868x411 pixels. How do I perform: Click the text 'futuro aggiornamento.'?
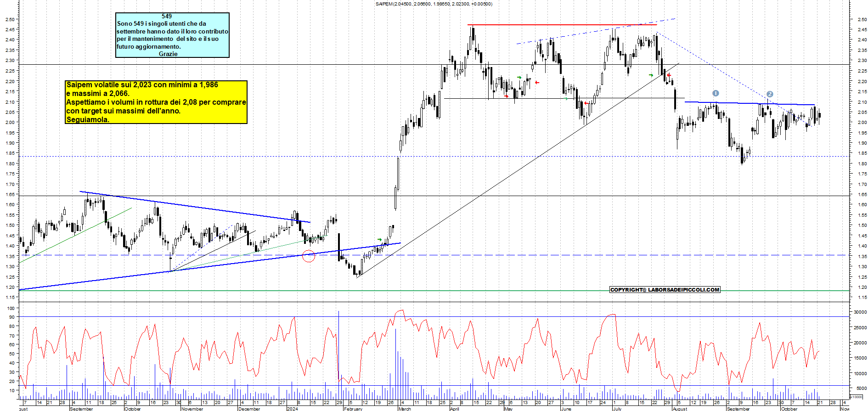tap(149, 46)
